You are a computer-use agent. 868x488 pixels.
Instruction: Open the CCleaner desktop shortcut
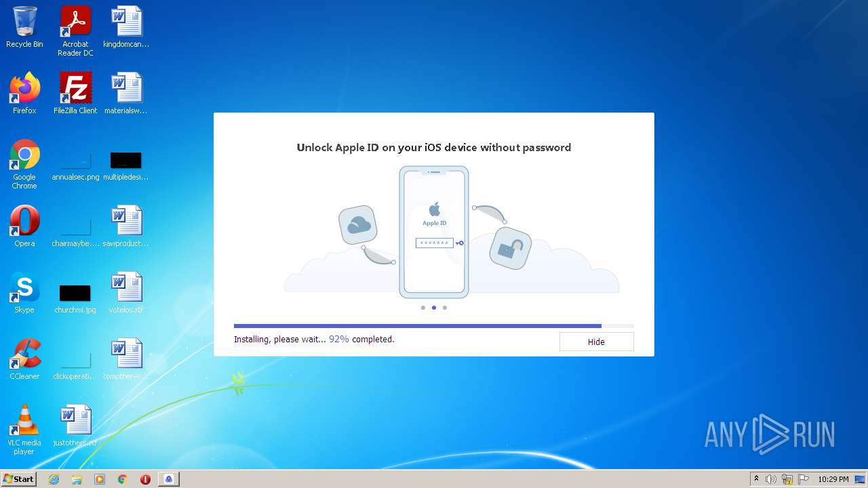tap(24, 359)
